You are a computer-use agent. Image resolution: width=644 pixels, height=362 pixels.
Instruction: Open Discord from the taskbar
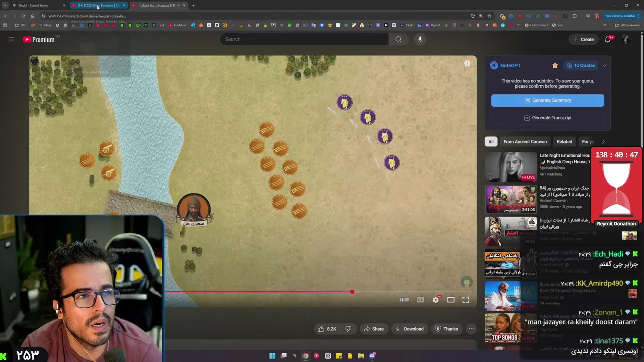coord(372,356)
